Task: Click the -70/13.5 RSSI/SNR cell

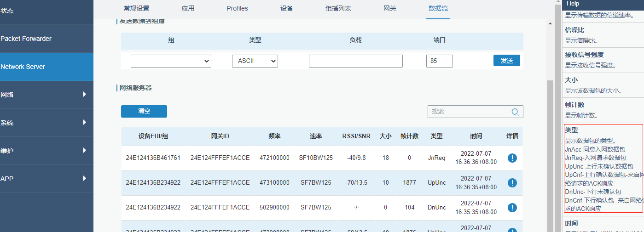Action: [x=356, y=183]
